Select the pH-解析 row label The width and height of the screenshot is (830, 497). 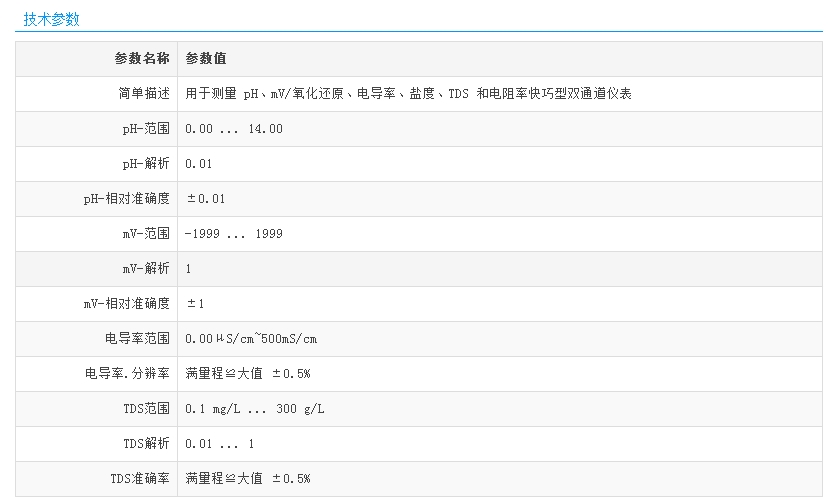[x=140, y=164]
